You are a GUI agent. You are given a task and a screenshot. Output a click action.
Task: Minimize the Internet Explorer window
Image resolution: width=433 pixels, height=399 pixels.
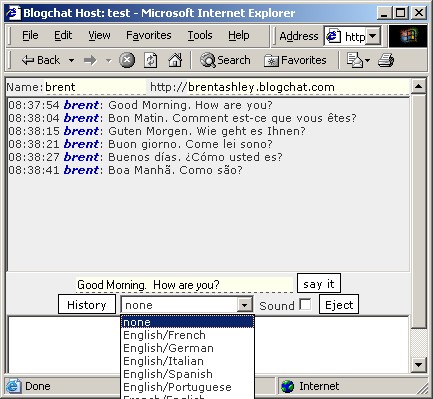(x=385, y=13)
